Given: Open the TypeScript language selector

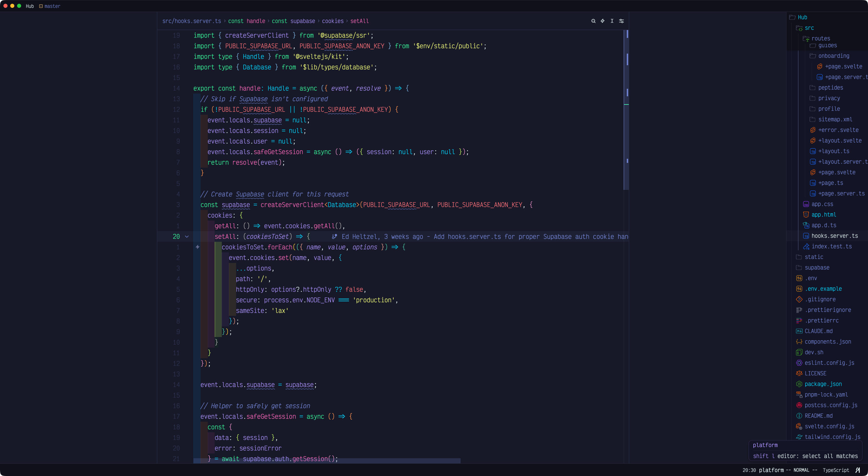Looking at the screenshot, I should pos(836,470).
